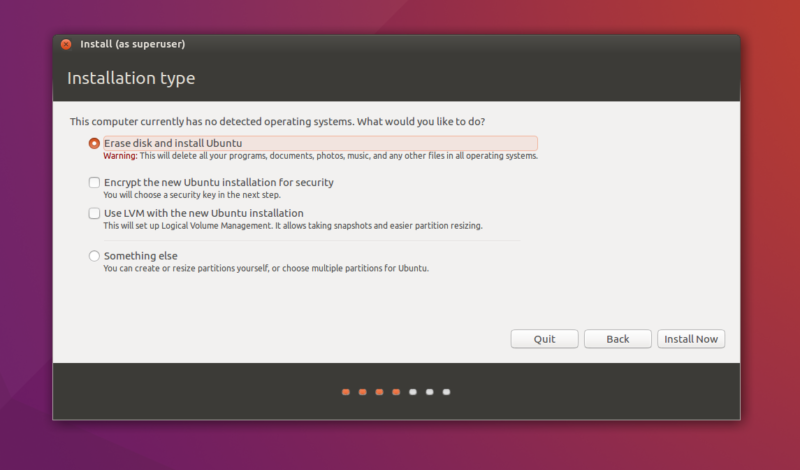The height and width of the screenshot is (470, 800).
Task: Close the Install window via red button
Action: point(66,44)
